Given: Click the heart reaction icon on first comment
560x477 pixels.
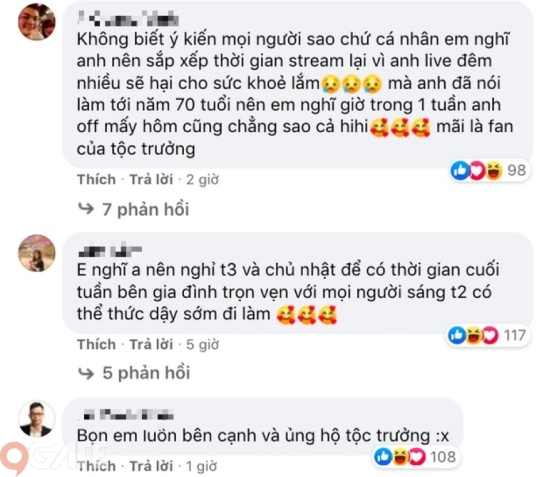Looking at the screenshot, I should coord(477,171).
